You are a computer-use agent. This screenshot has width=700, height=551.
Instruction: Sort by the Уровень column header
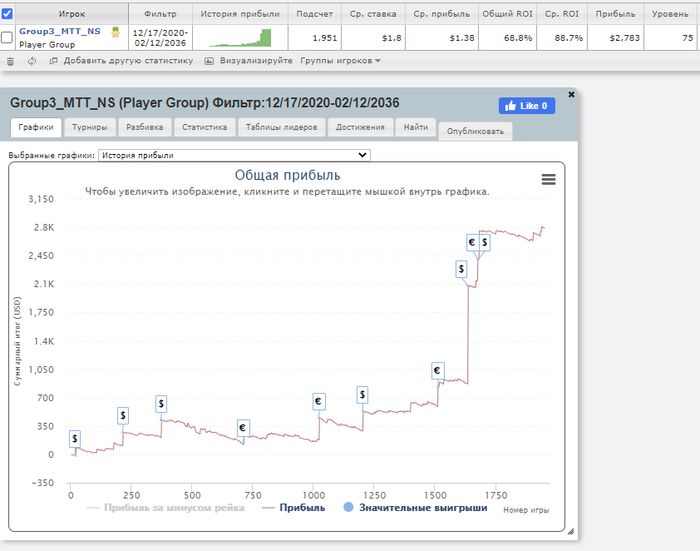(670, 14)
